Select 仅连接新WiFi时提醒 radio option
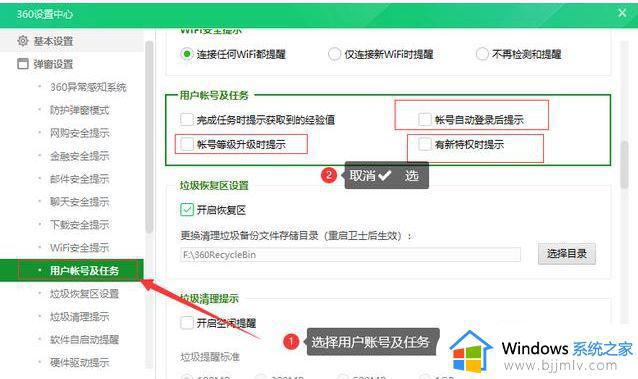Image resolution: width=638 pixels, height=379 pixels. (334, 54)
